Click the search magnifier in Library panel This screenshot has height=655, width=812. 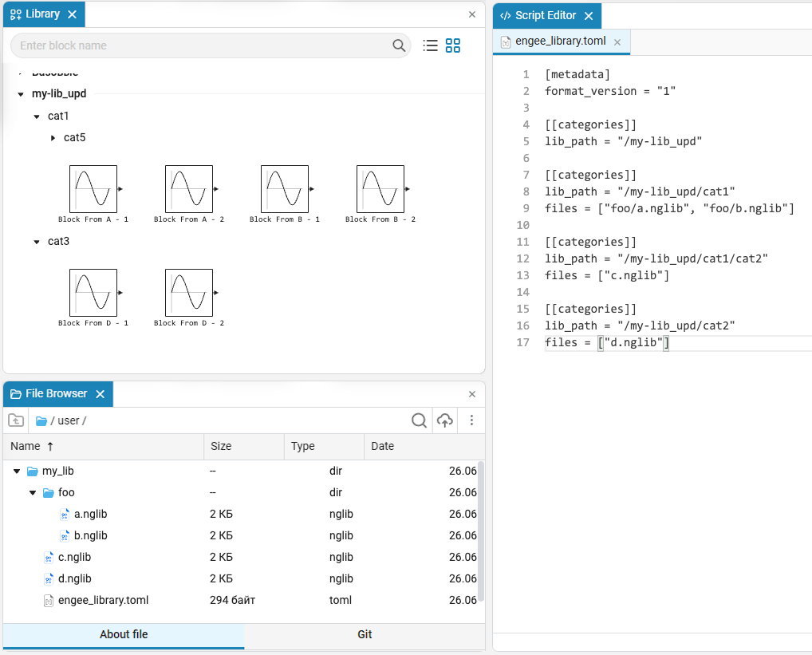398,45
